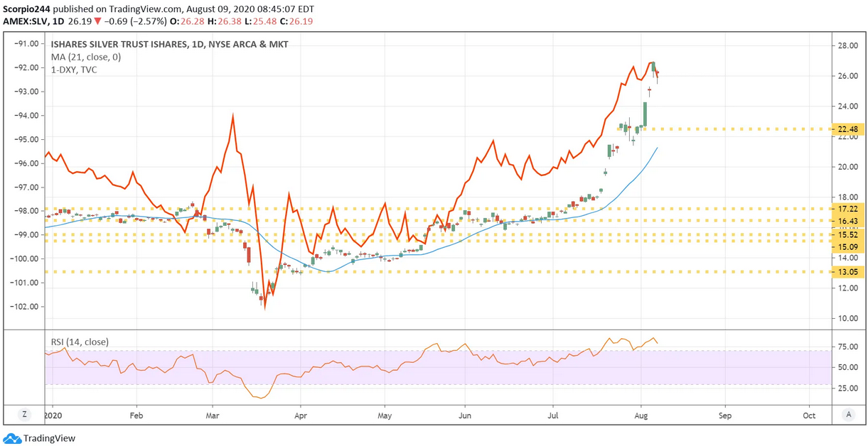Click the Z timezone button at bottom-left
The height and width of the screenshot is (446, 868).
24,414
